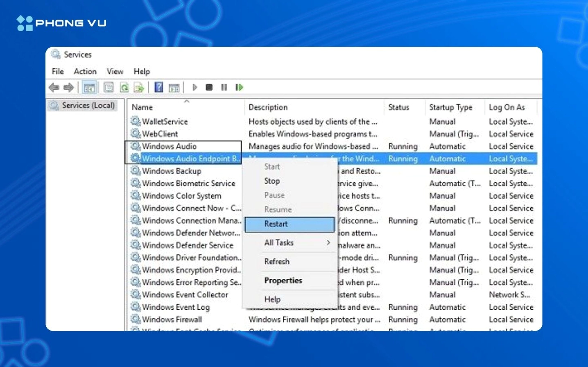This screenshot has height=367, width=588.
Task: Select the WebClient service
Action: [x=160, y=134]
